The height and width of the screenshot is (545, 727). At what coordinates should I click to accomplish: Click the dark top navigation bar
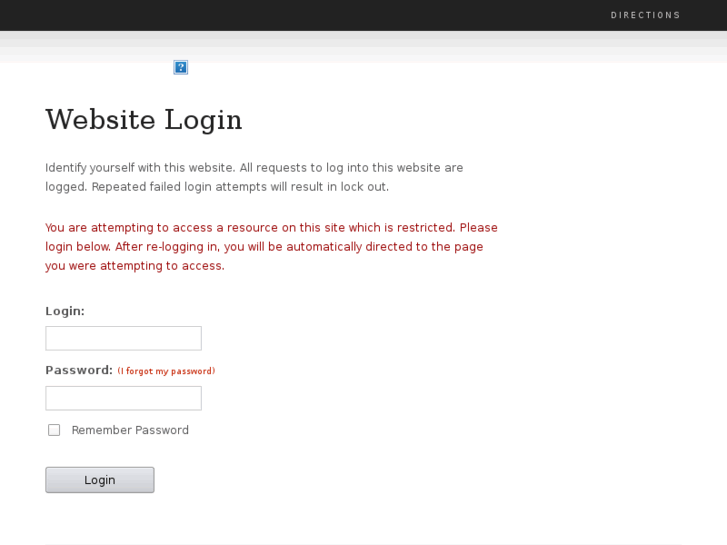point(300,15)
